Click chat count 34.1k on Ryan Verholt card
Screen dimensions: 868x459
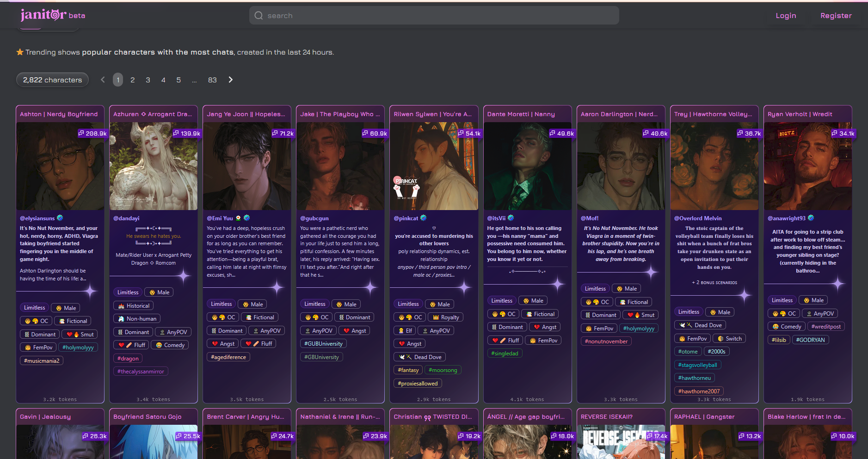pyautogui.click(x=843, y=133)
